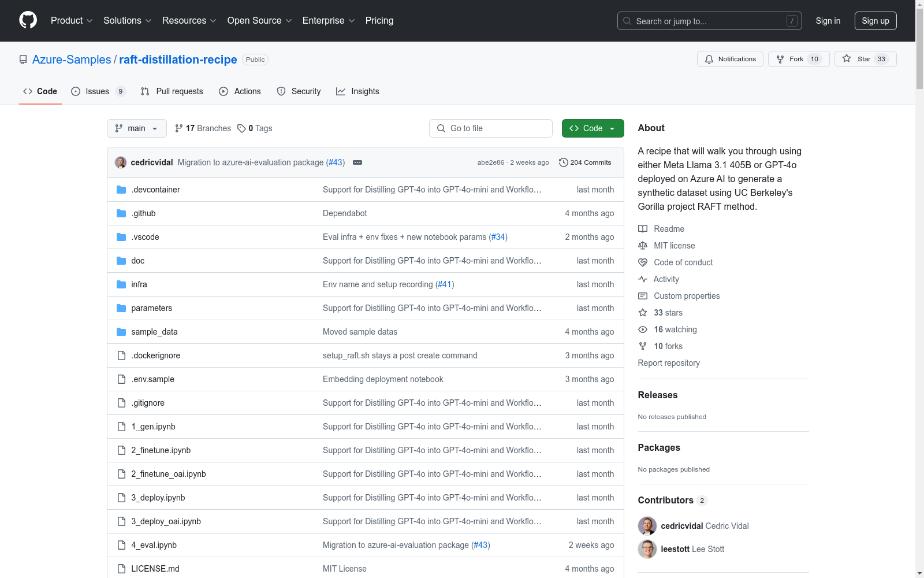The height and width of the screenshot is (578, 924).
Task: Expand commit message with the ellipsis icon
Action: pyautogui.click(x=357, y=162)
